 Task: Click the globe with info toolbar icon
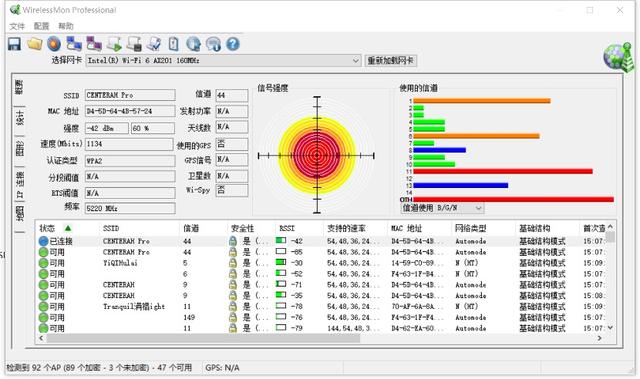193,44
